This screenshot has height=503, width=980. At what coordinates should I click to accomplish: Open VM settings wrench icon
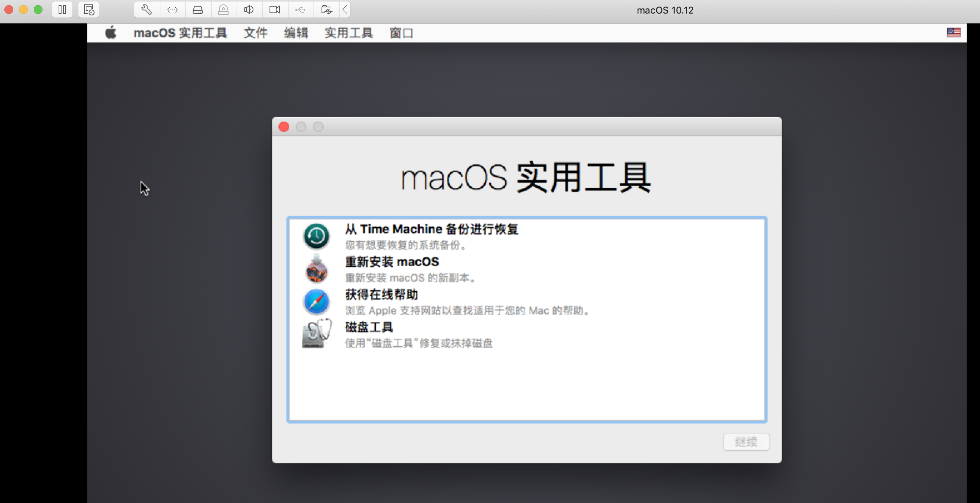[146, 10]
